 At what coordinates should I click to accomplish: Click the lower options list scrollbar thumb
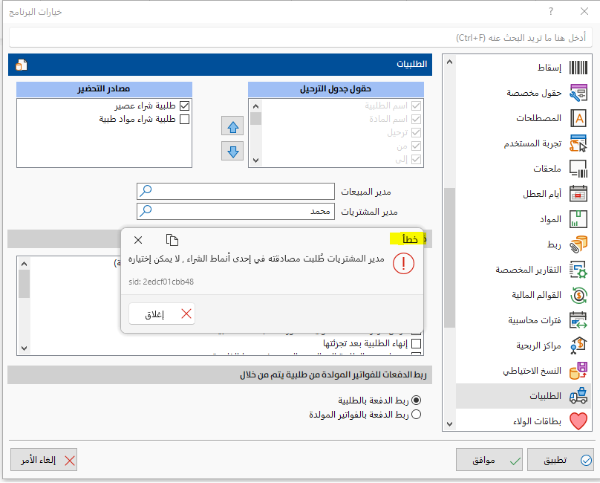[24, 284]
